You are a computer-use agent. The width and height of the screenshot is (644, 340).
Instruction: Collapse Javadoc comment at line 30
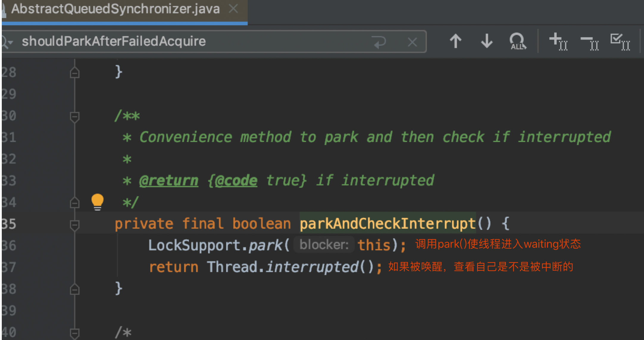(x=74, y=116)
